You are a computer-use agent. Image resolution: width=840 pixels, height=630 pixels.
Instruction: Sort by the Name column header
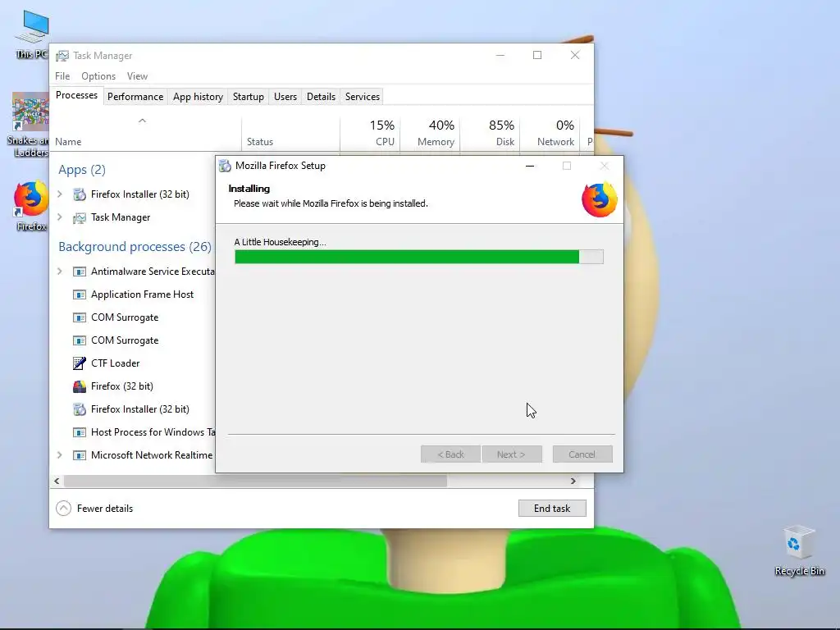coord(146,133)
